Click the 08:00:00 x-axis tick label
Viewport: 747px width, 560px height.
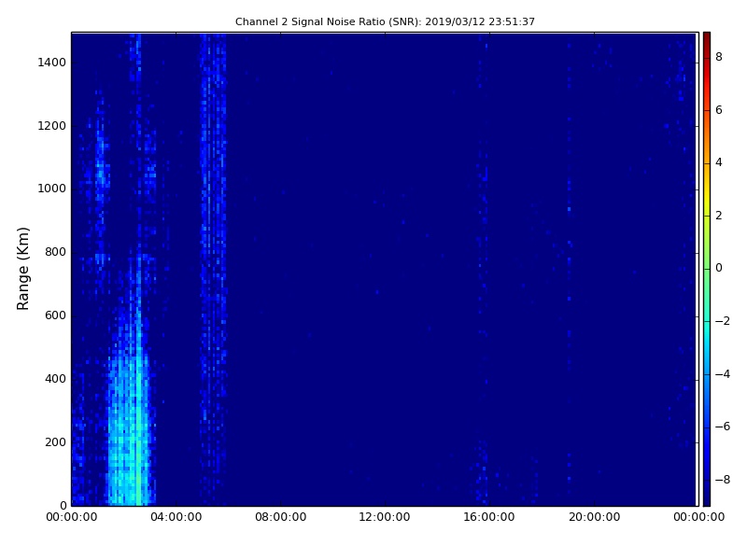[x=281, y=517]
